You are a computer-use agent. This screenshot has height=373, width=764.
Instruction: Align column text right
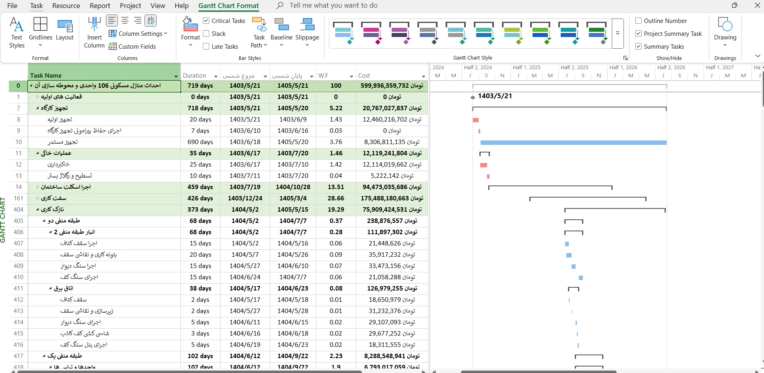(138, 20)
